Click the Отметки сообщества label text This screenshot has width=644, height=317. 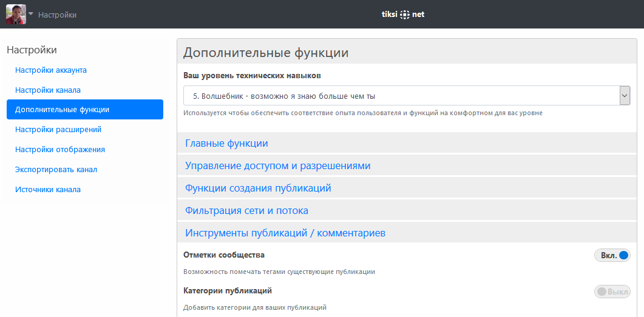click(x=224, y=255)
